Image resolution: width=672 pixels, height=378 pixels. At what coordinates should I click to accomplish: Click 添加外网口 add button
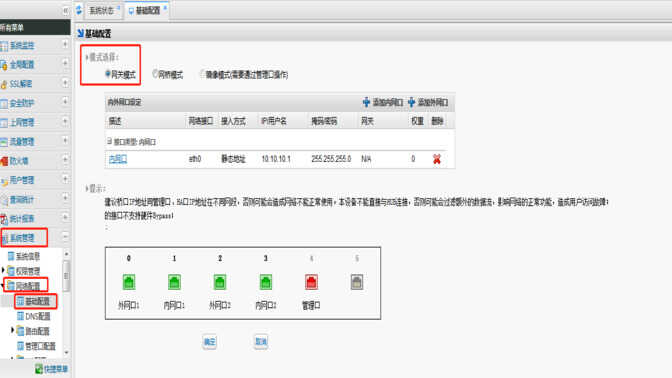point(427,102)
